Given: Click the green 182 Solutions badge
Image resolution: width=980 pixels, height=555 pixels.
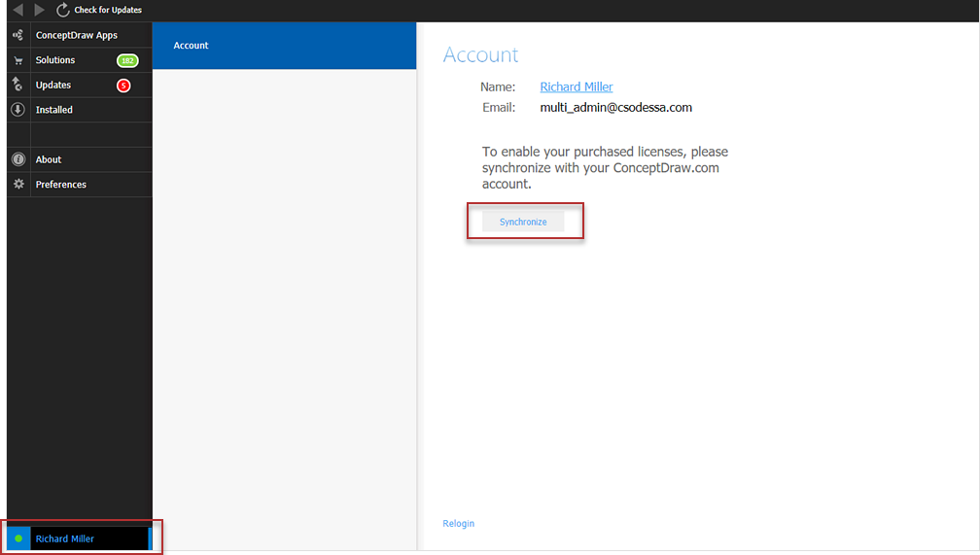Looking at the screenshot, I should [x=127, y=60].
